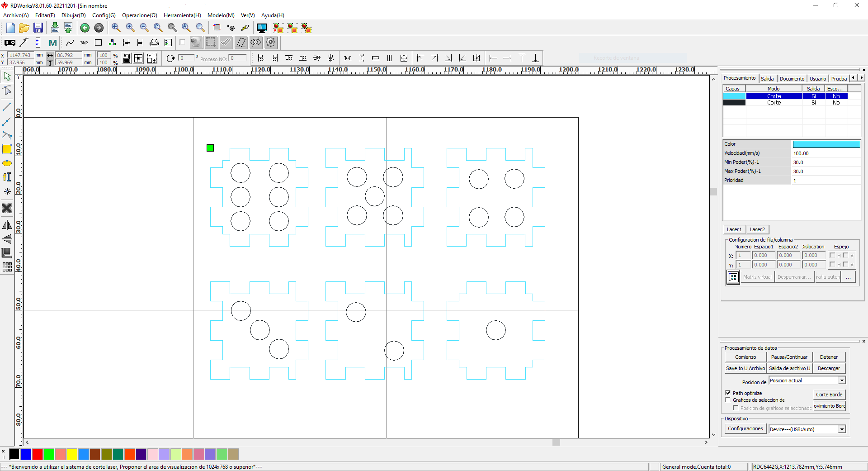Click the Corte Borde button
Viewport: 868px width, 471px height.
point(829,395)
